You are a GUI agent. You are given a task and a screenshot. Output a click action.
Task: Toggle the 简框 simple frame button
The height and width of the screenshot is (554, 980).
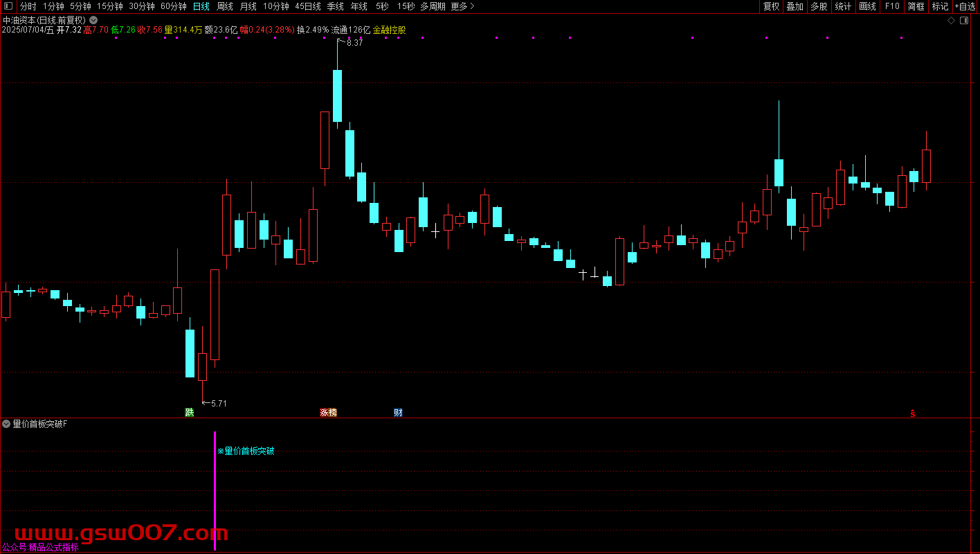click(916, 6)
